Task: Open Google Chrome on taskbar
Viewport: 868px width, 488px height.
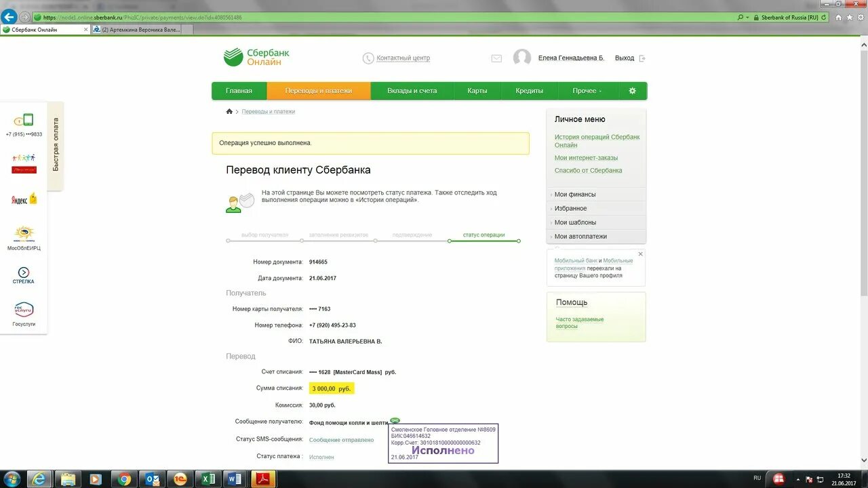Action: [124, 479]
